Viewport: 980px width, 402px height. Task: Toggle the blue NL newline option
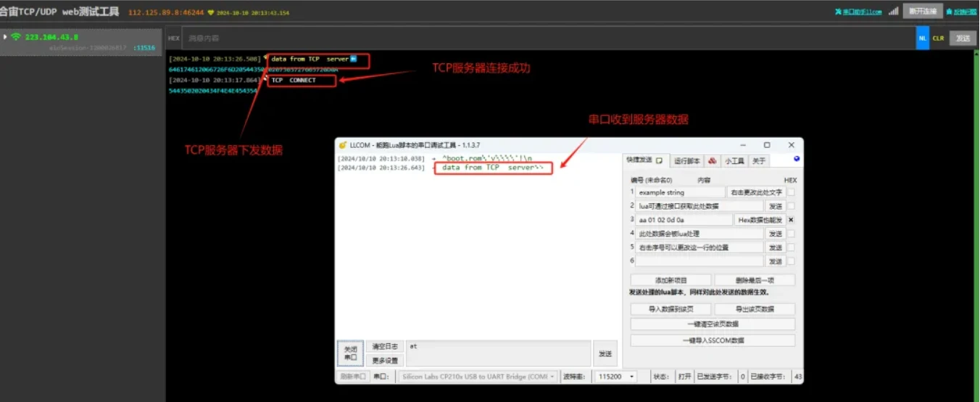[x=923, y=38]
